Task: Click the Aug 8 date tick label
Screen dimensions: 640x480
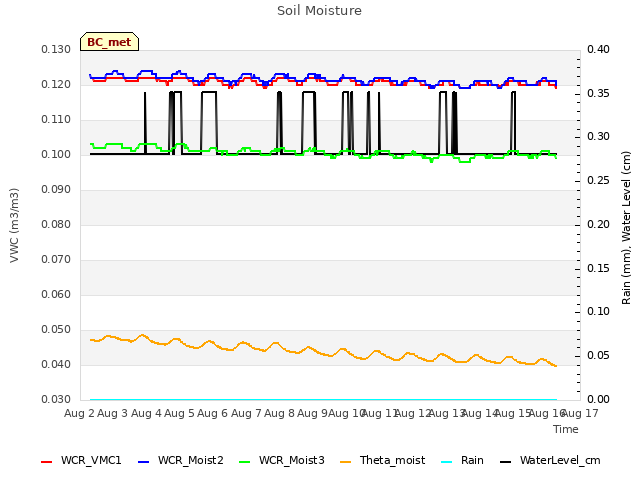Action: pyautogui.click(x=279, y=413)
